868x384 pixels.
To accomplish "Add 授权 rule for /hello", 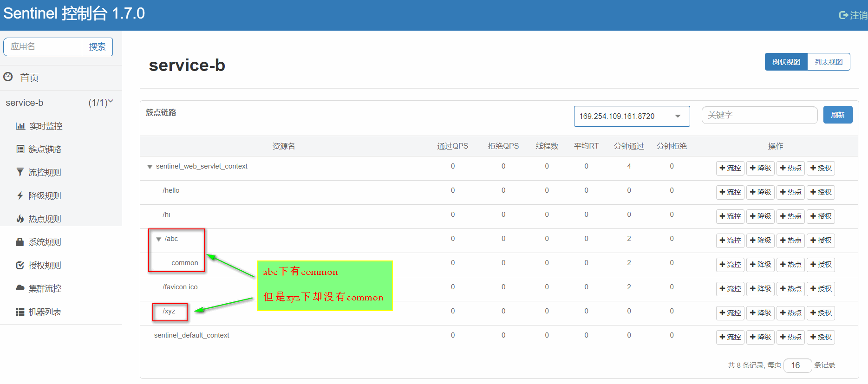I will (821, 192).
